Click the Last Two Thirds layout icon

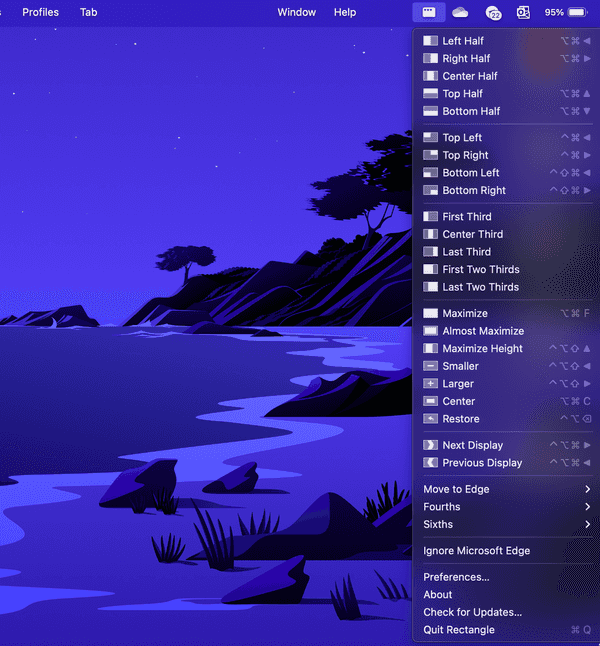(431, 287)
